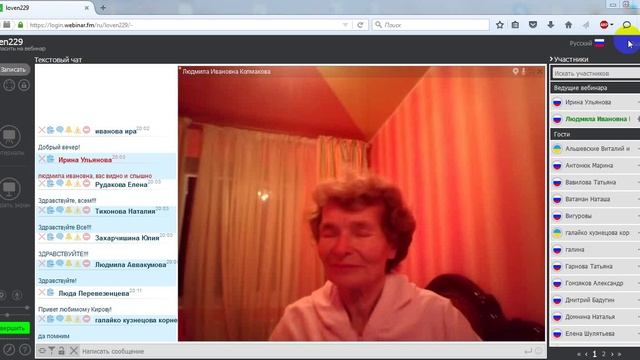Reload the page with the refresh icon
The height and width of the screenshot is (360, 640).
tap(360, 25)
